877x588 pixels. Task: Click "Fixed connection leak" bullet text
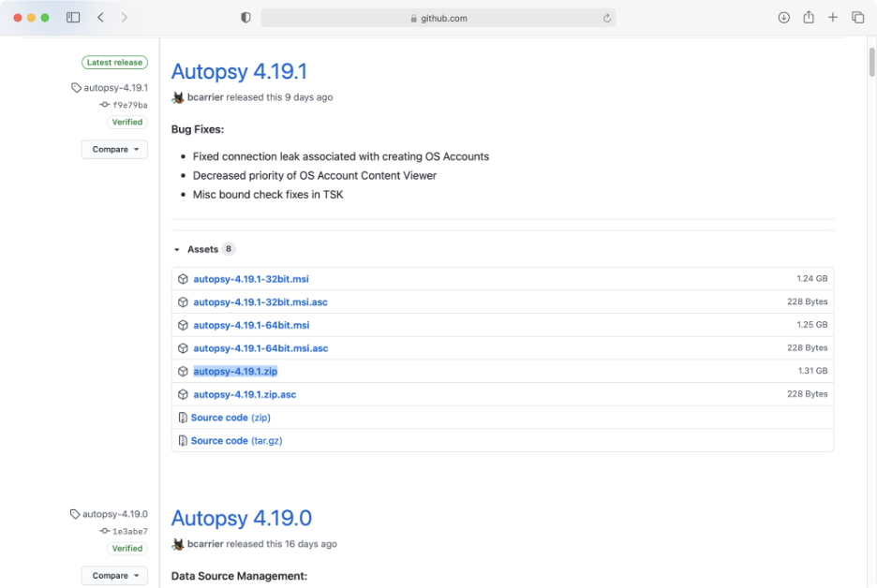(x=341, y=156)
